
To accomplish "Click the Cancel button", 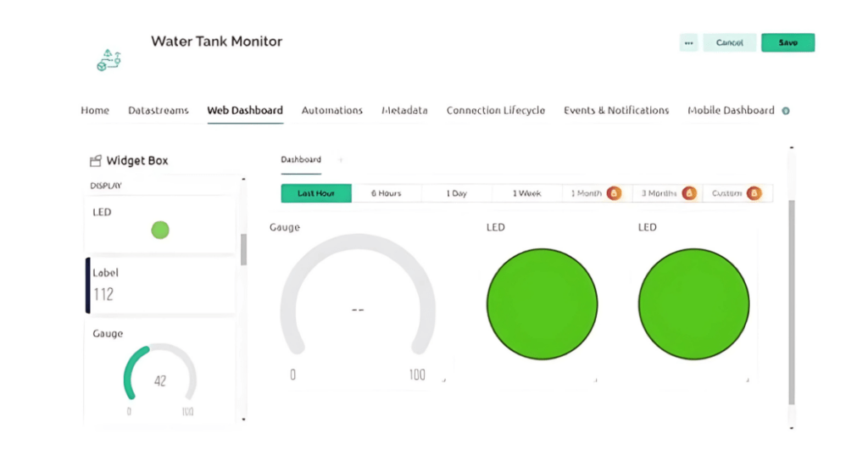I will point(729,42).
